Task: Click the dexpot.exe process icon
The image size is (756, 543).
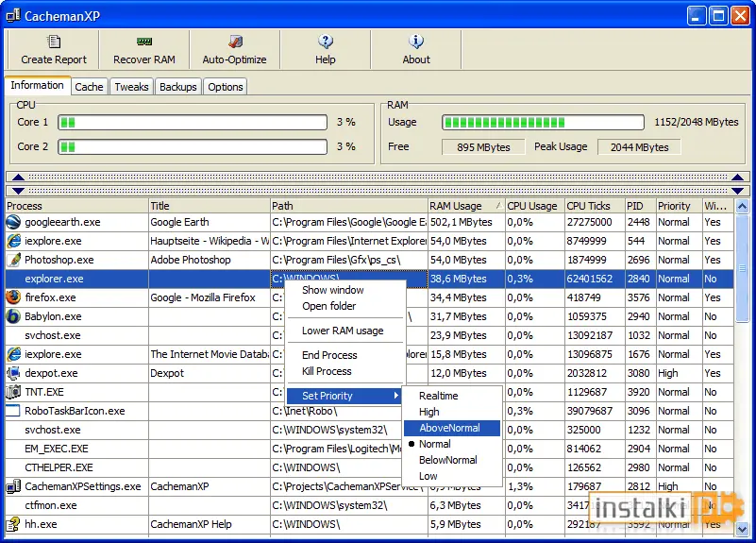Action: [13, 373]
